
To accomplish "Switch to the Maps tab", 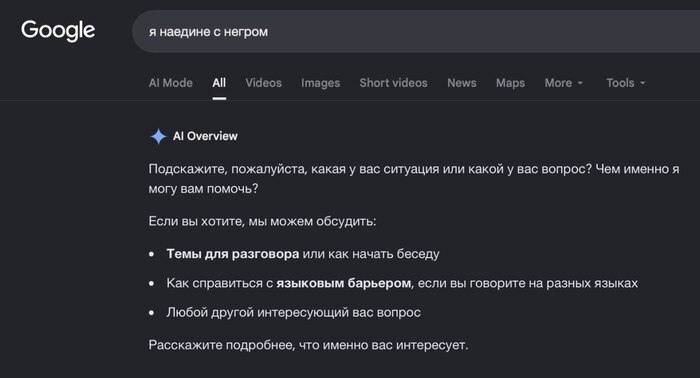I will click(510, 83).
